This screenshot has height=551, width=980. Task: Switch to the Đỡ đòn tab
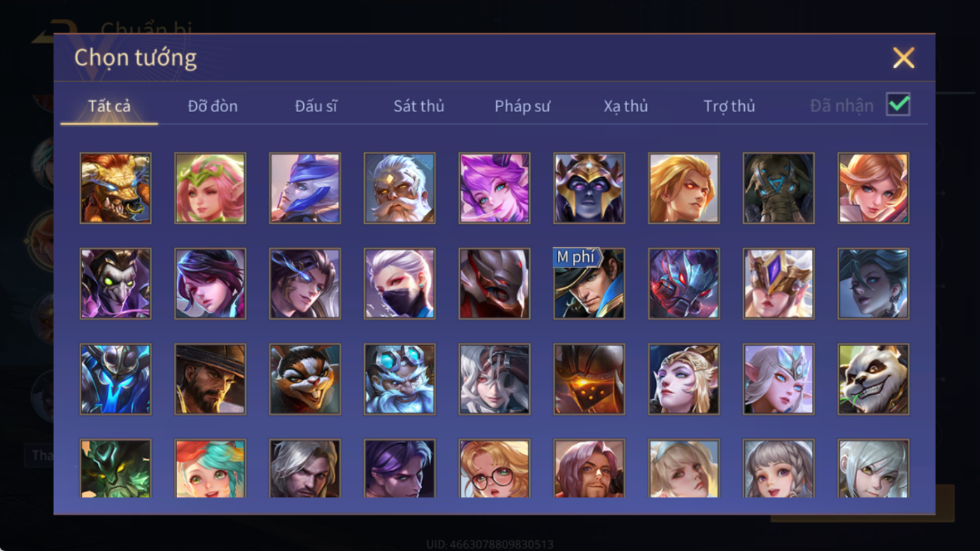pos(213,106)
